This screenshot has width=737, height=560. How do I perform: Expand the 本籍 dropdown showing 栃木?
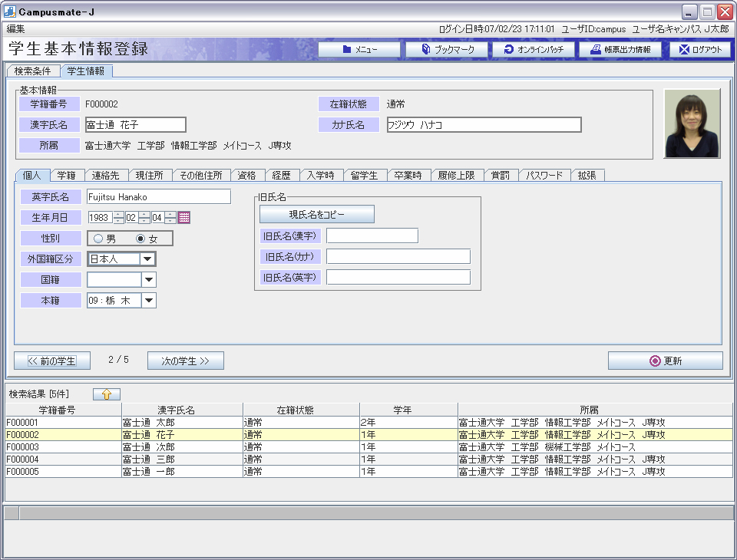tap(148, 301)
